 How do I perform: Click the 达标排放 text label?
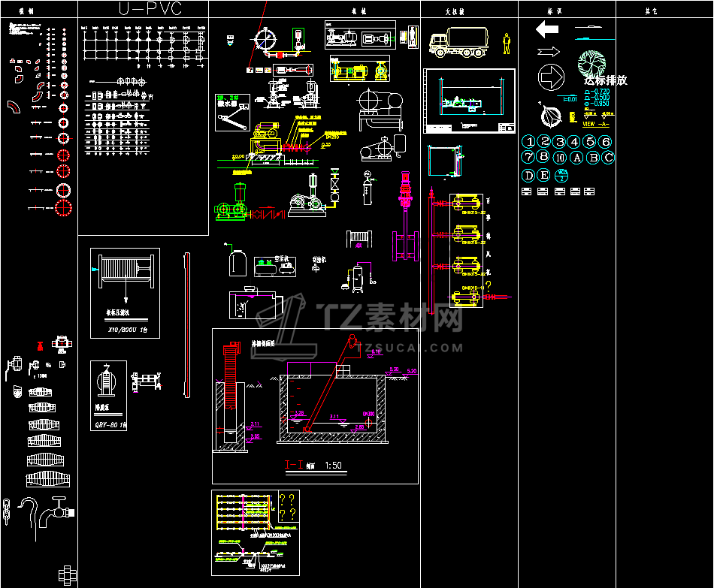[x=606, y=80]
